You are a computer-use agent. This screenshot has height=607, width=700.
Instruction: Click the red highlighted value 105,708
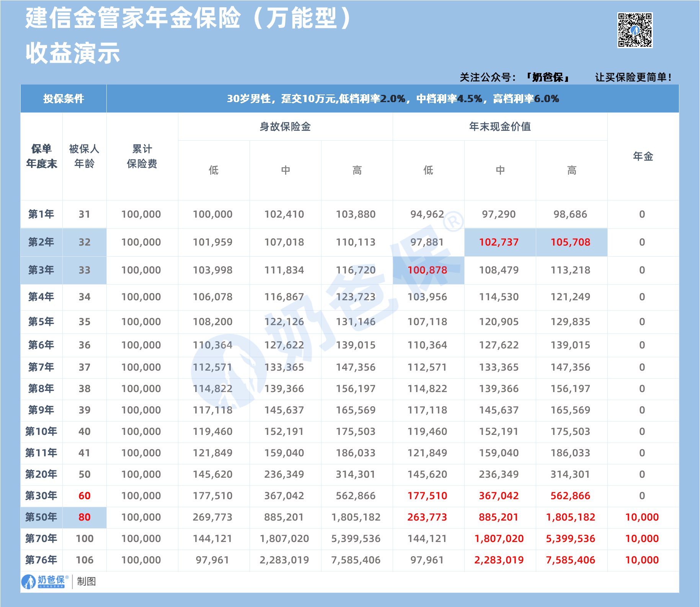click(570, 242)
